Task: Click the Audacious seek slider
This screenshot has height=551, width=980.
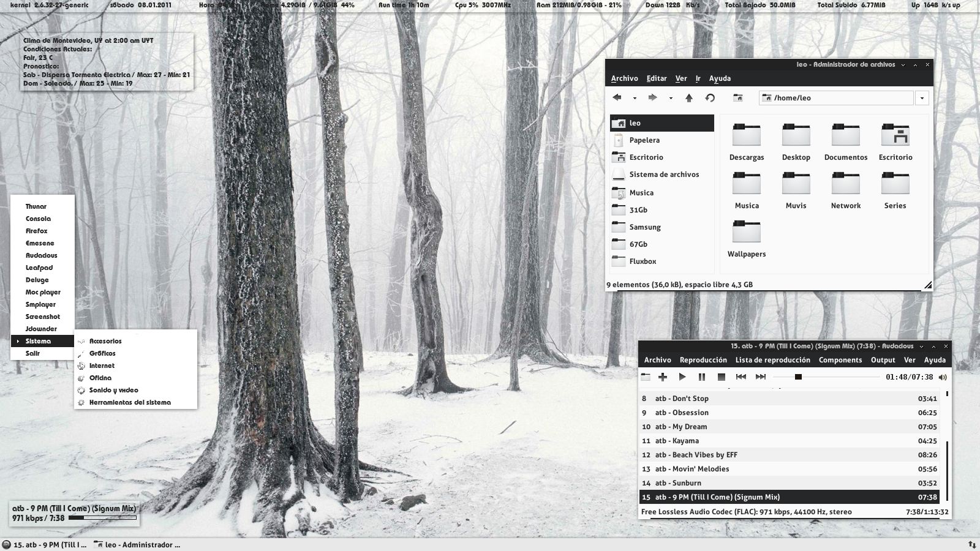Action: coord(826,377)
